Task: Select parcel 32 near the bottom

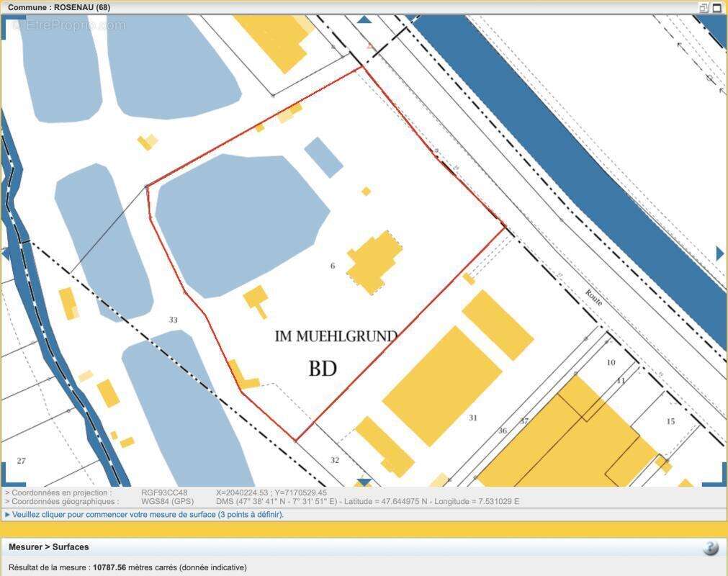Action: coord(335,460)
